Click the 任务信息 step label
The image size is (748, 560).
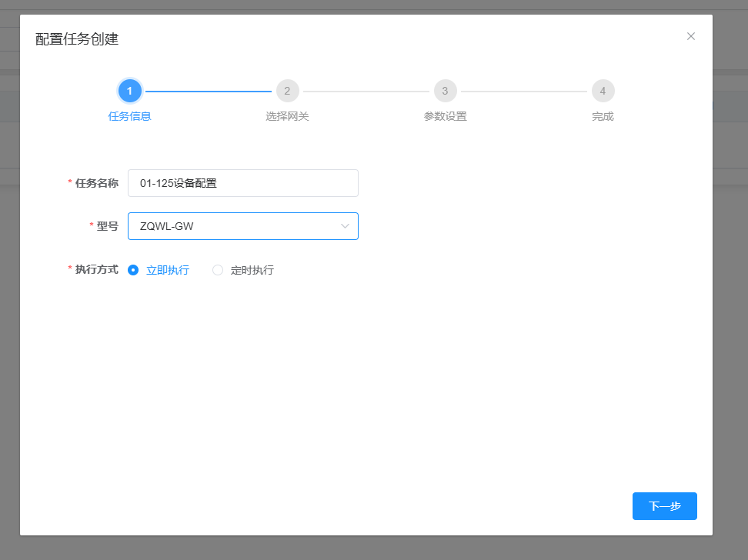(130, 116)
